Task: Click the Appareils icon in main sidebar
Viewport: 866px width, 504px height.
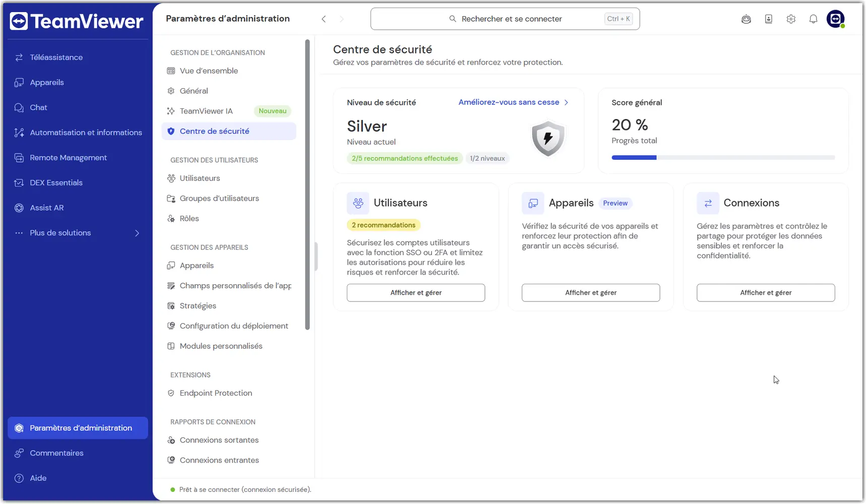Action: [19, 83]
